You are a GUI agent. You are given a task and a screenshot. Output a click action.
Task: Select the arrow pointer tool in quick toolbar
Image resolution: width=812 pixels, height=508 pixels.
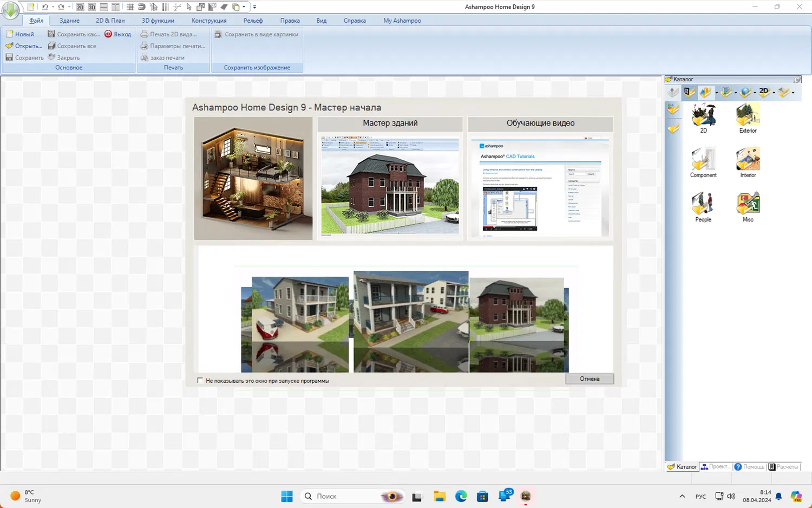(x=189, y=7)
